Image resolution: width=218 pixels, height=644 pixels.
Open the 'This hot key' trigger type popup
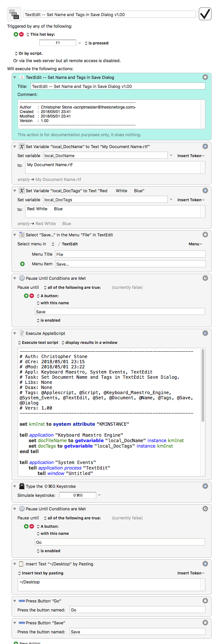pyautogui.click(x=41, y=34)
